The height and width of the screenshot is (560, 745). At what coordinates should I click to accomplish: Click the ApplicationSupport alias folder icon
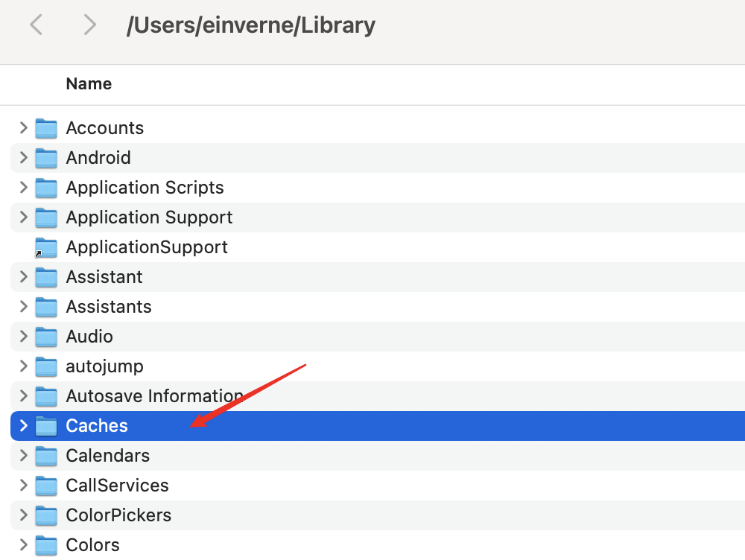pyautogui.click(x=46, y=247)
